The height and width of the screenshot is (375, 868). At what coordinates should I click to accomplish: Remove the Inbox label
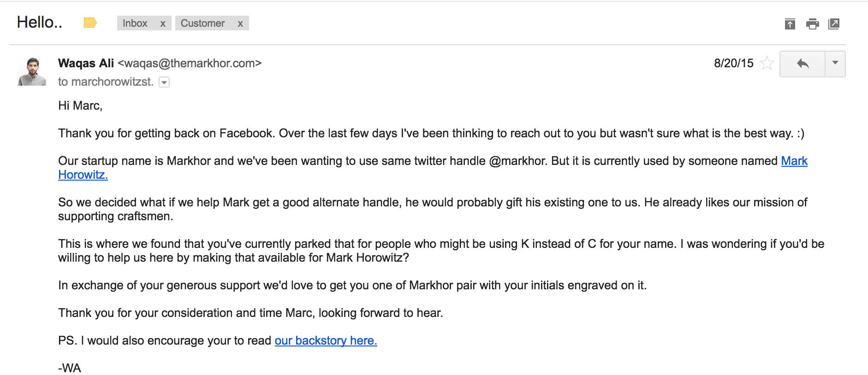(163, 23)
